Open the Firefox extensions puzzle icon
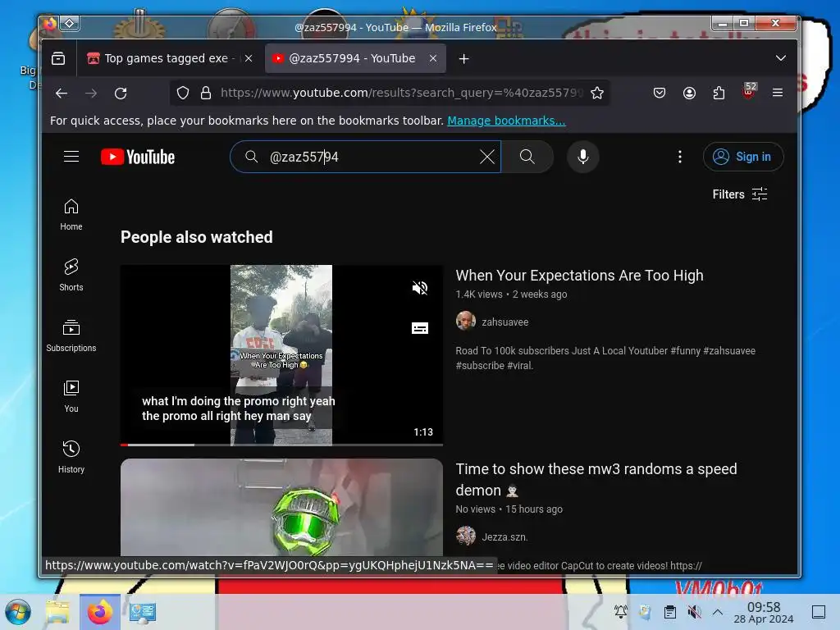Image resolution: width=840 pixels, height=630 pixels. (x=719, y=94)
